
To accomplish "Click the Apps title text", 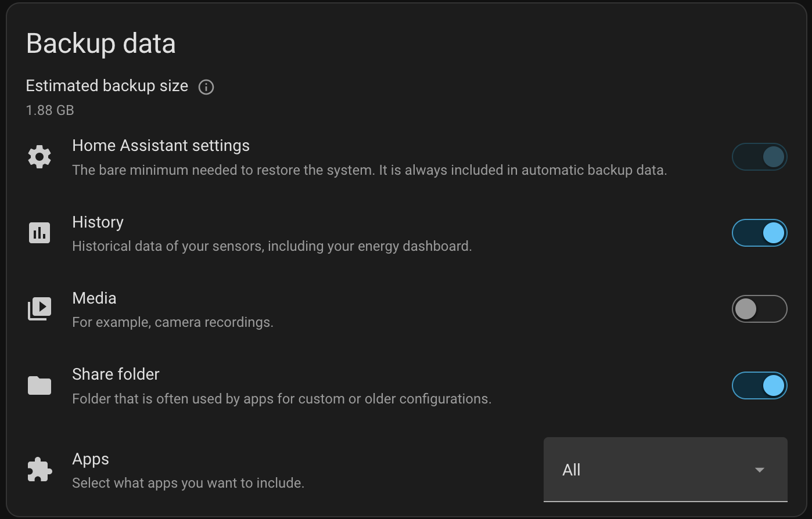I will pyautogui.click(x=91, y=459).
